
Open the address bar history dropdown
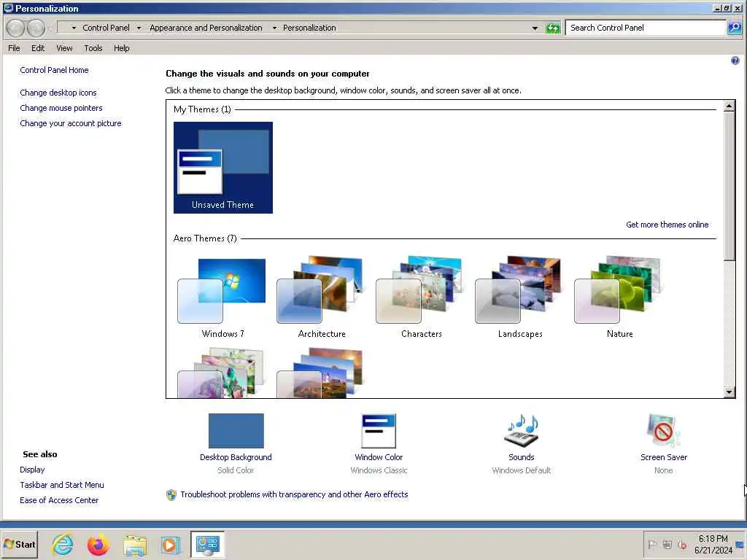[535, 28]
